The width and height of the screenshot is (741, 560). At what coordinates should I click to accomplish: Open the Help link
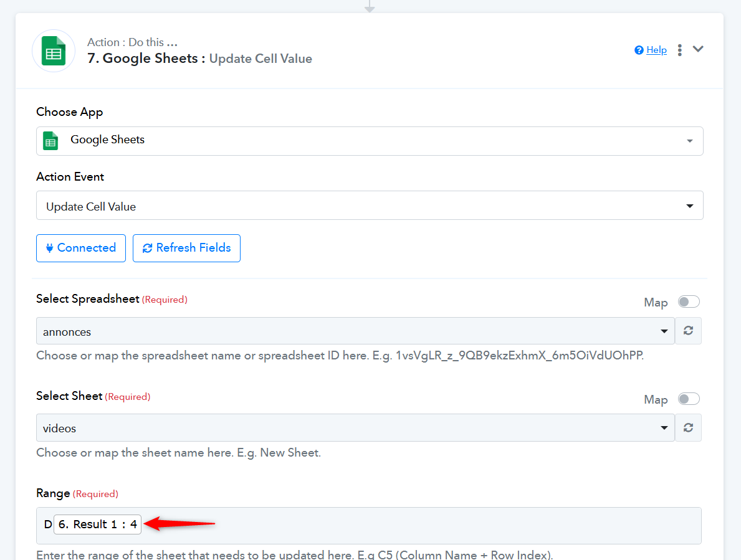tap(656, 50)
